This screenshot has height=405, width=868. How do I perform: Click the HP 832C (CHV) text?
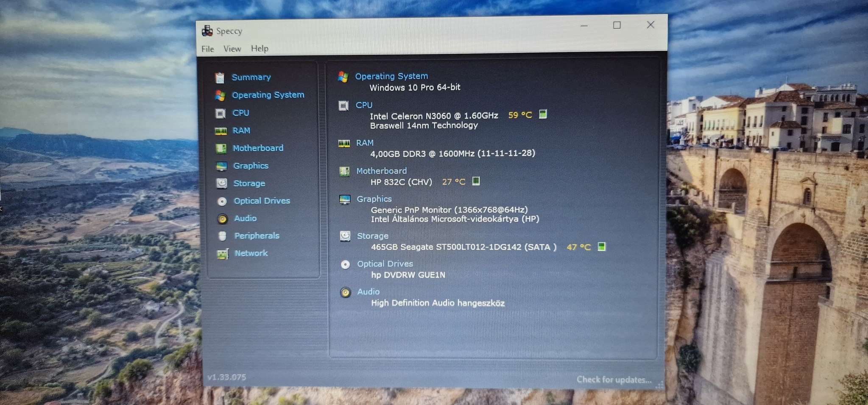(x=402, y=182)
